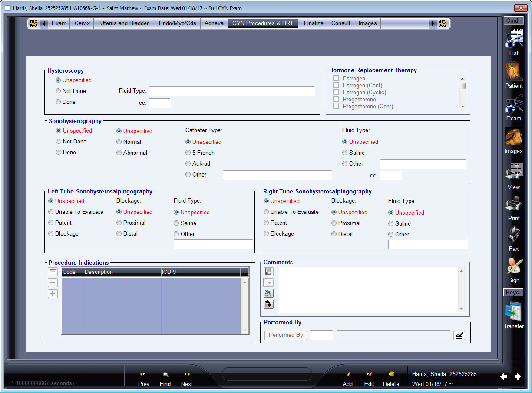The image size is (532, 393).
Task: Click the Add record icon
Action: pyautogui.click(x=348, y=373)
